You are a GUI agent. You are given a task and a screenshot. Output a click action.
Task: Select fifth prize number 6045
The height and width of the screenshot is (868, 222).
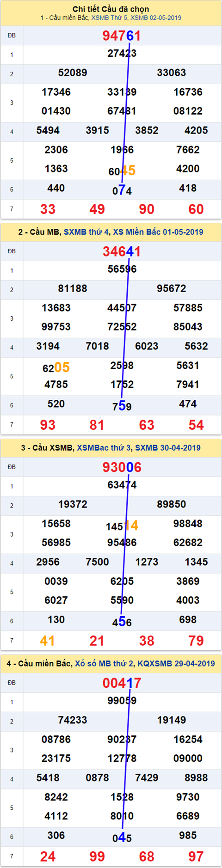coord(122,171)
